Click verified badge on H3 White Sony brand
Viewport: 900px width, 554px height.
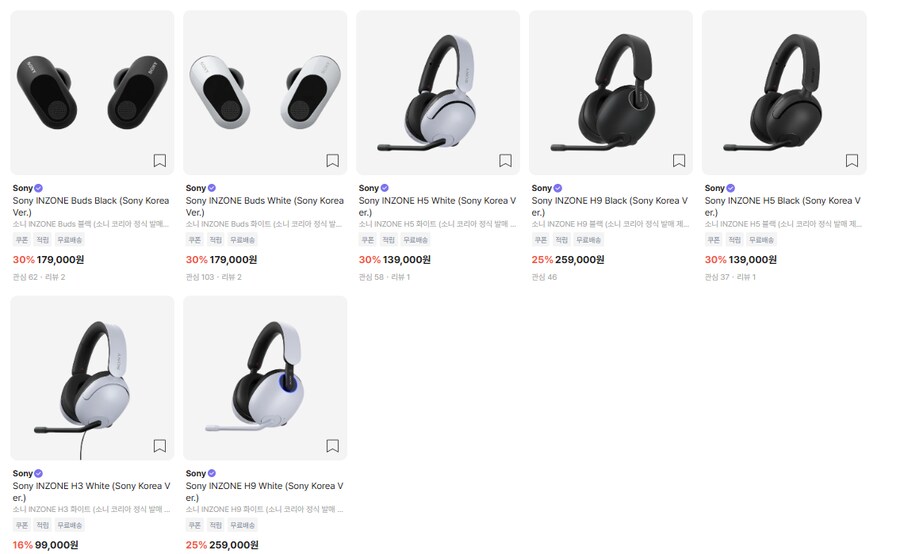click(39, 473)
